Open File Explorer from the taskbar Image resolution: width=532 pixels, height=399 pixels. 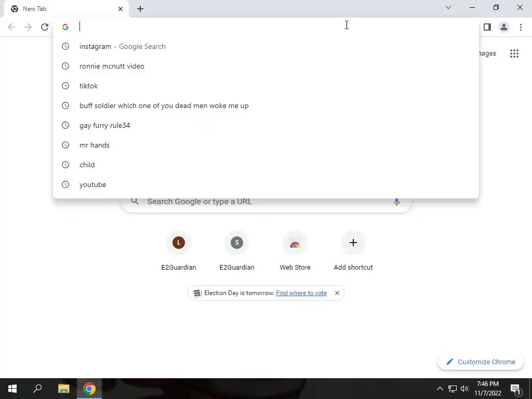[x=63, y=389]
